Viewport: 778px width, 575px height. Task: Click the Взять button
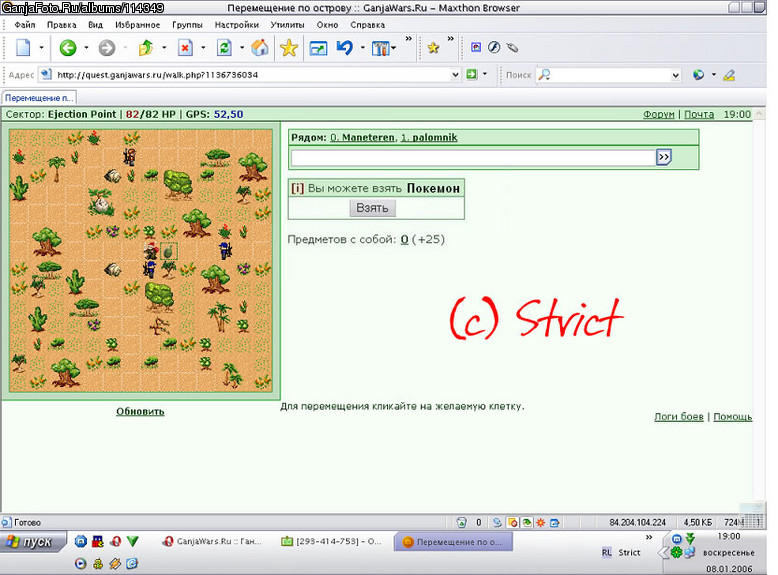point(372,208)
